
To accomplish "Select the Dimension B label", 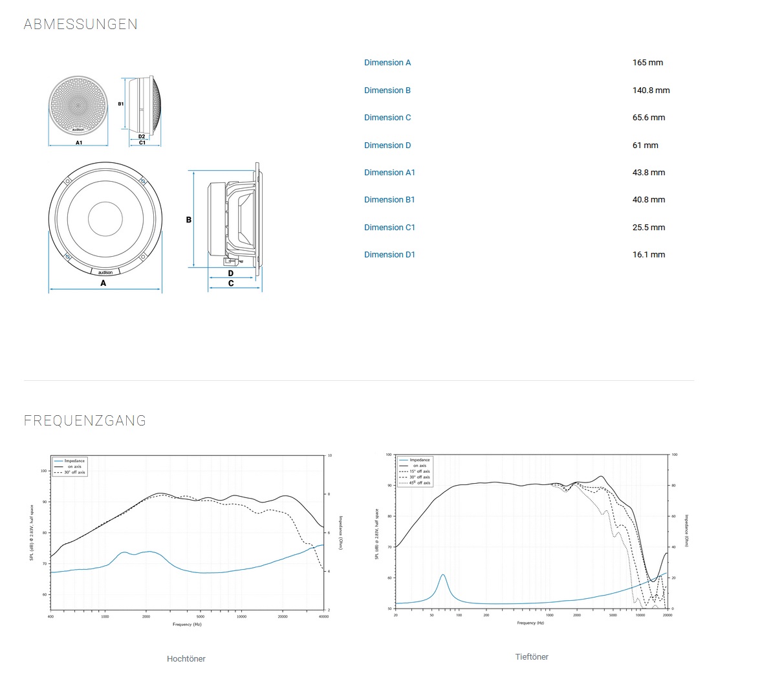I will coord(387,91).
